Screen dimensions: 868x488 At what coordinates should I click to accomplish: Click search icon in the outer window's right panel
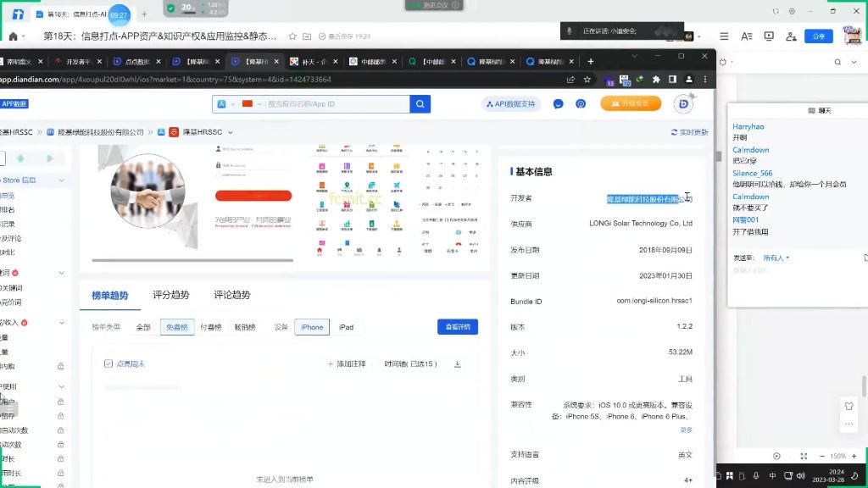[x=838, y=62]
